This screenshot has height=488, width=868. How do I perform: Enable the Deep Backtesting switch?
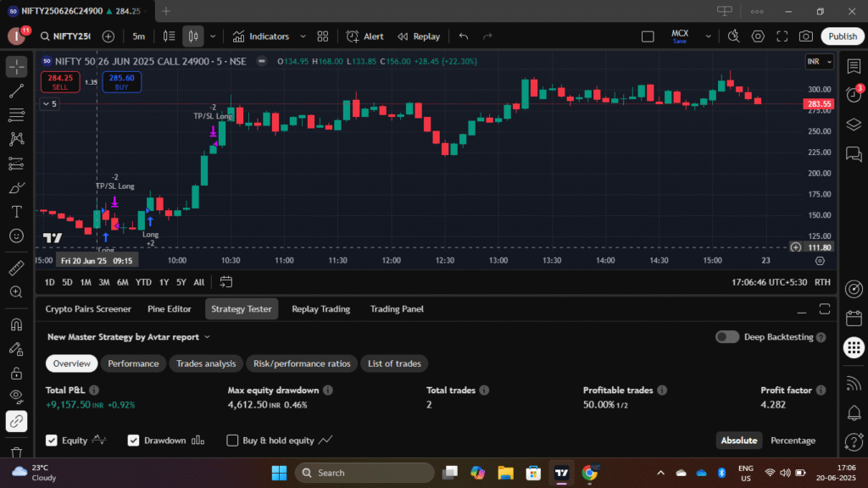pos(726,337)
